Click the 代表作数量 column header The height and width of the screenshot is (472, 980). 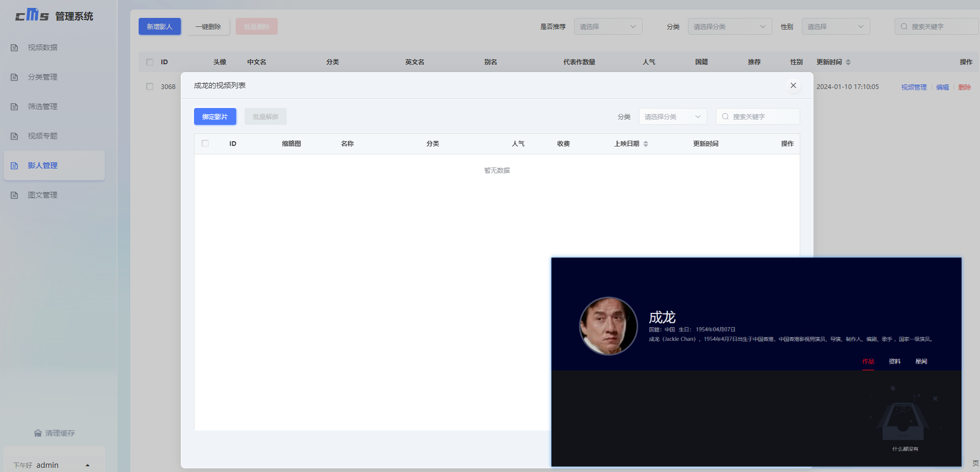pos(579,62)
